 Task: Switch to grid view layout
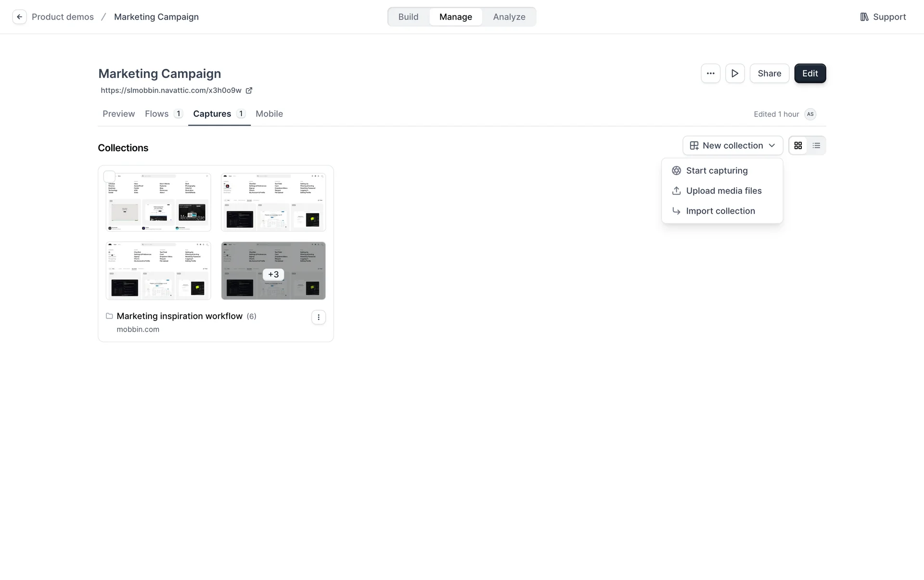click(x=798, y=145)
